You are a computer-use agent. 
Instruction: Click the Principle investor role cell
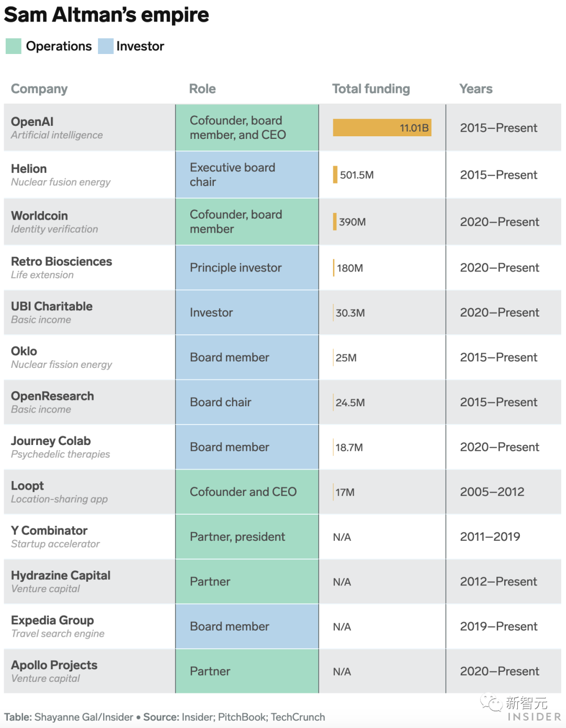tap(247, 268)
